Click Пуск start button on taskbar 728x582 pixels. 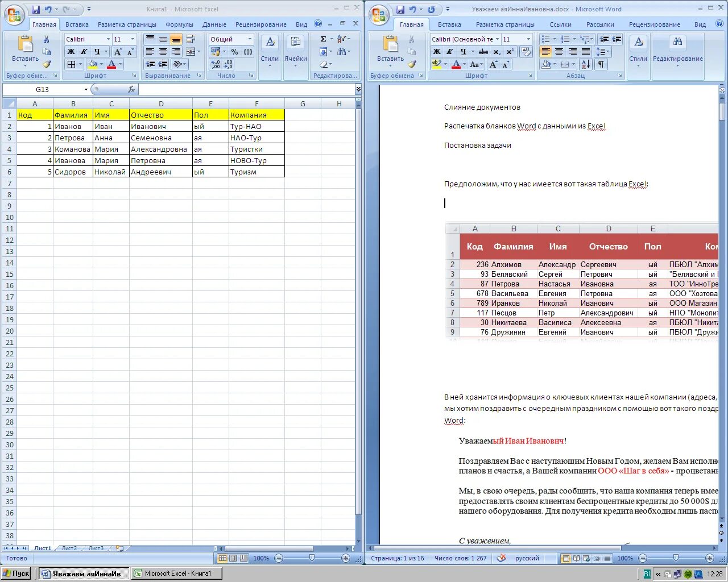(x=16, y=573)
